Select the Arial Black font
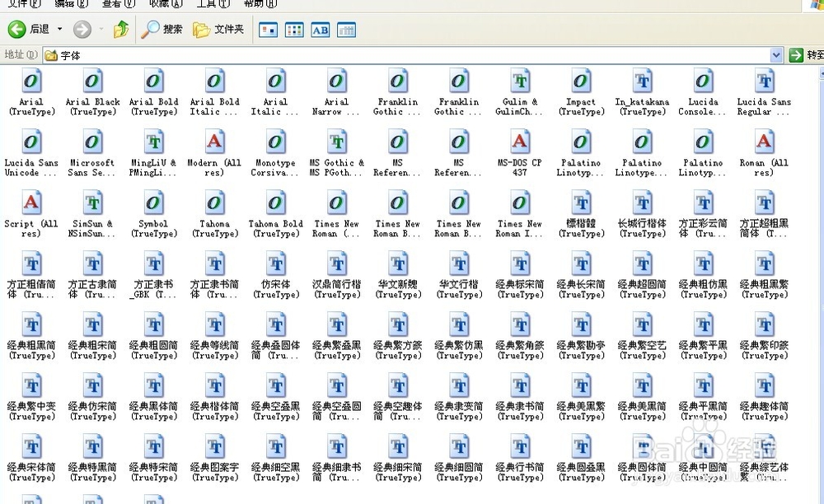 coord(92,92)
